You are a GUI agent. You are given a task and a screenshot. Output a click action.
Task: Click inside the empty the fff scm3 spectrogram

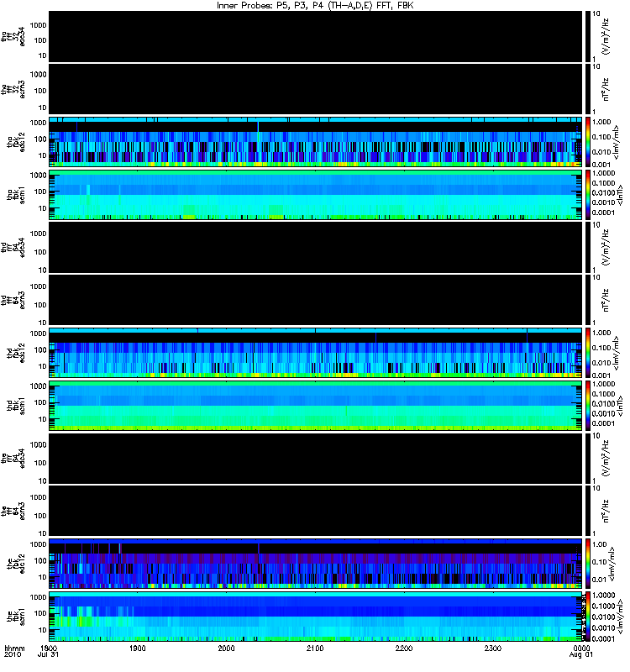(x=316, y=511)
